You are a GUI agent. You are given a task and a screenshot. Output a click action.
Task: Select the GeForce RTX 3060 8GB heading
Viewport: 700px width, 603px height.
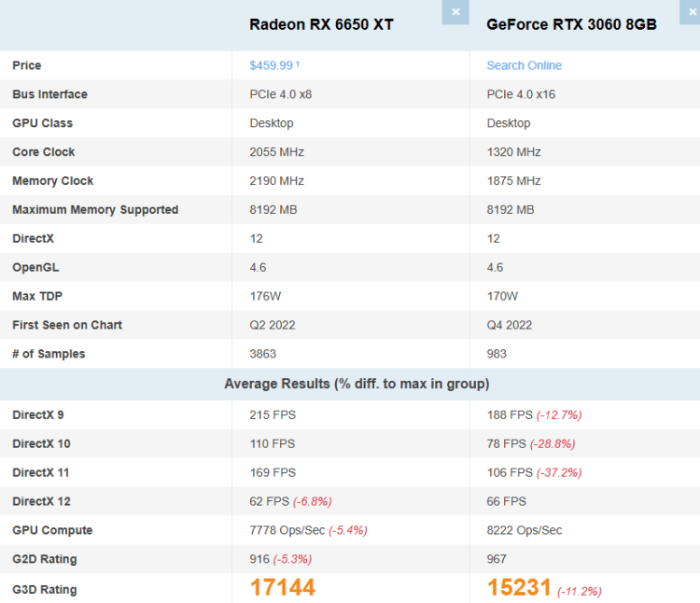[x=571, y=24]
